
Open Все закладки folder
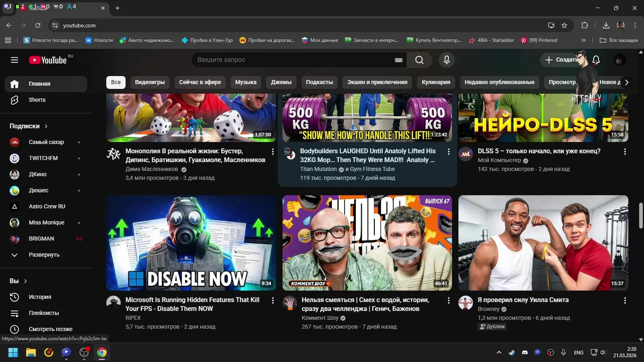619,40
